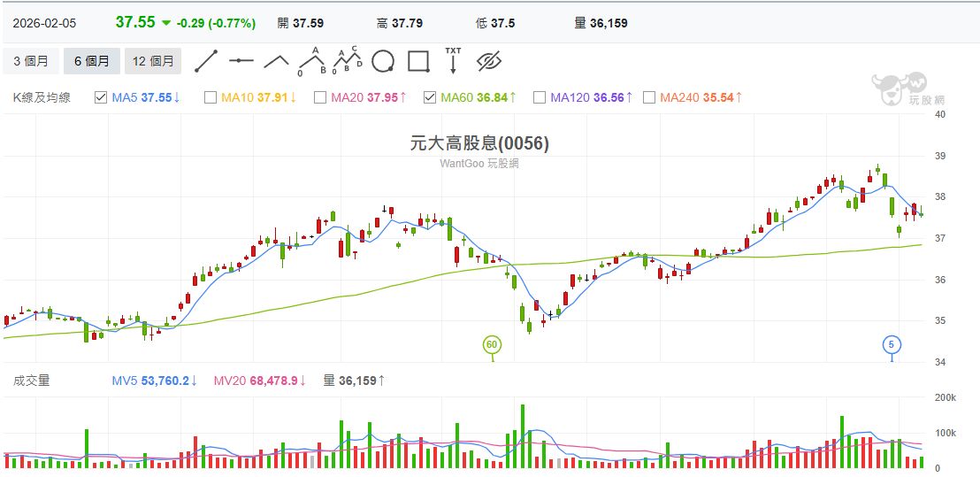This screenshot has width=980, height=477.
Task: Click the blue 5 marker on chart
Action: (892, 344)
